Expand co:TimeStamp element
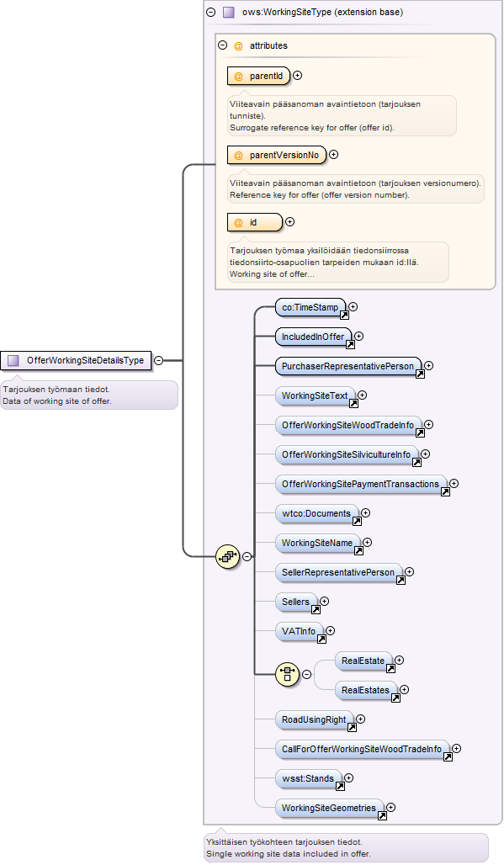 [x=353, y=307]
